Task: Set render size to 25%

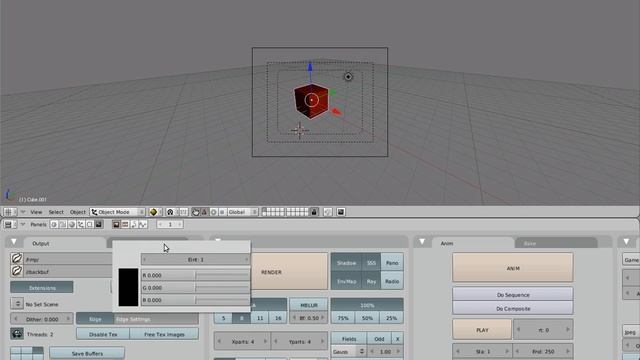Action: [x=391, y=318]
